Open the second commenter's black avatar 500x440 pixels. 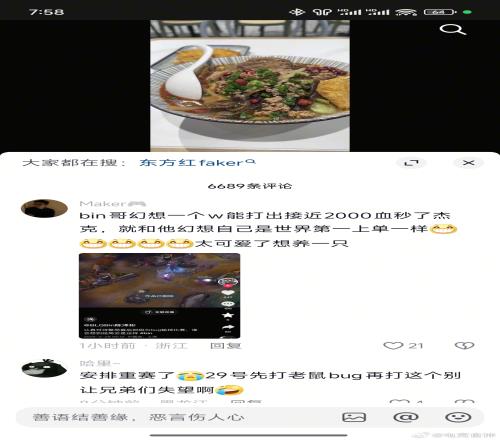tap(44, 368)
